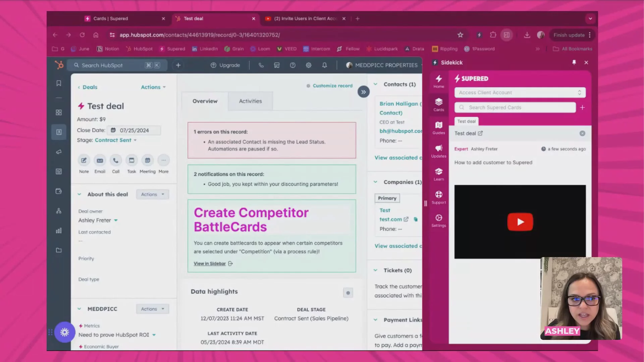Open the deal Actions dropdown
This screenshot has height=362, width=644.
pos(153,87)
